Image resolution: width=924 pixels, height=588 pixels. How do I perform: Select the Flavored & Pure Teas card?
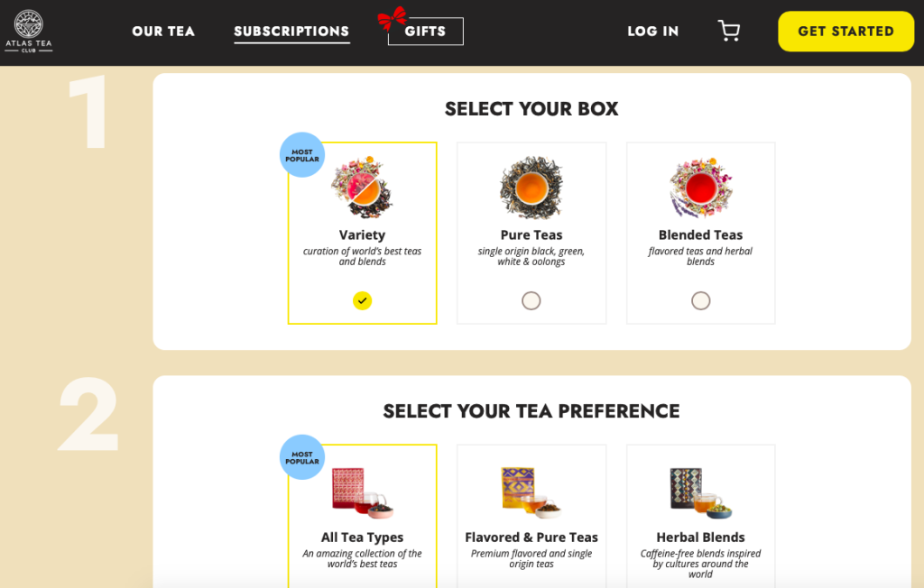point(531,516)
